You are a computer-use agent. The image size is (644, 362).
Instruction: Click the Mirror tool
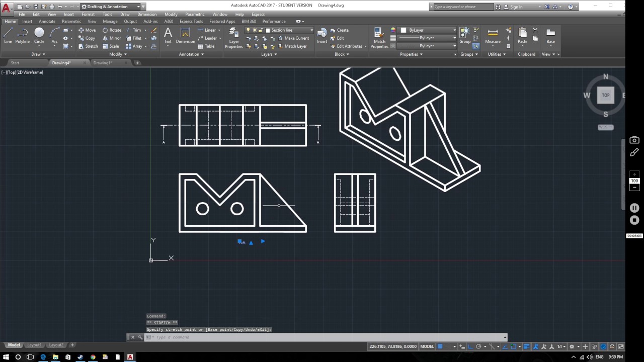(112, 38)
